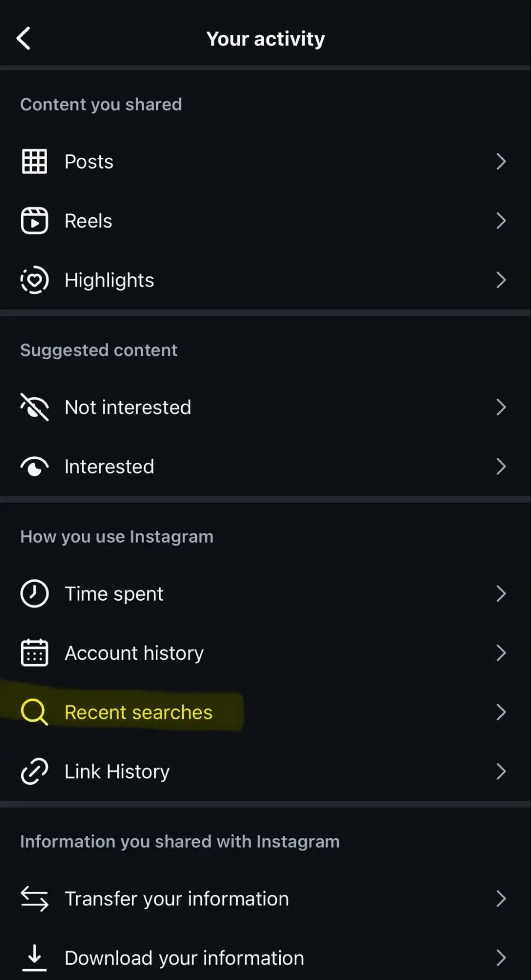The width and height of the screenshot is (531, 980).
Task: Open the Recent searches menu item
Action: pyautogui.click(x=139, y=712)
